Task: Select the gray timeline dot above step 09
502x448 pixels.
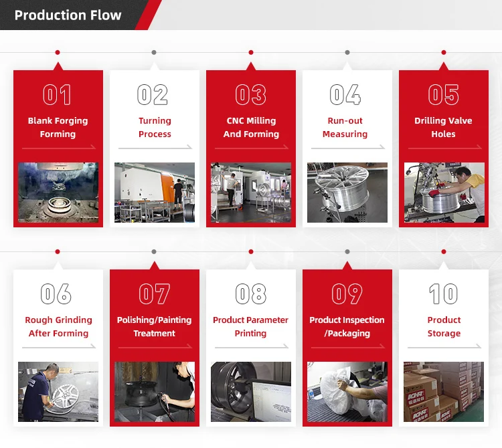Action: (347, 251)
